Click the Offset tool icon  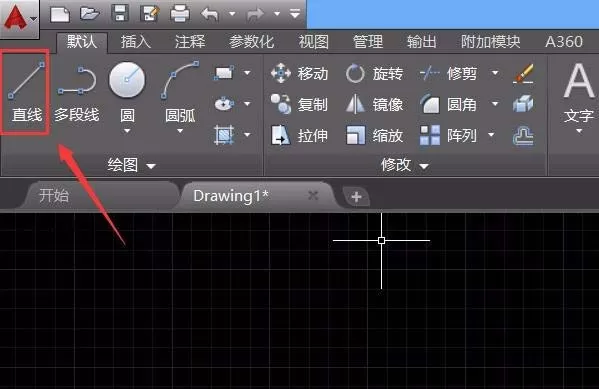(x=523, y=136)
